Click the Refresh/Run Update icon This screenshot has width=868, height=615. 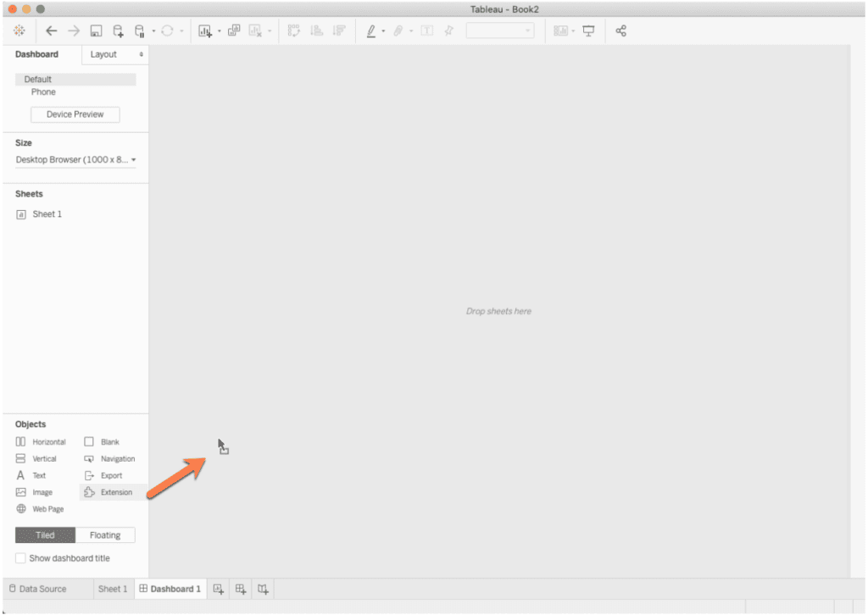click(167, 31)
